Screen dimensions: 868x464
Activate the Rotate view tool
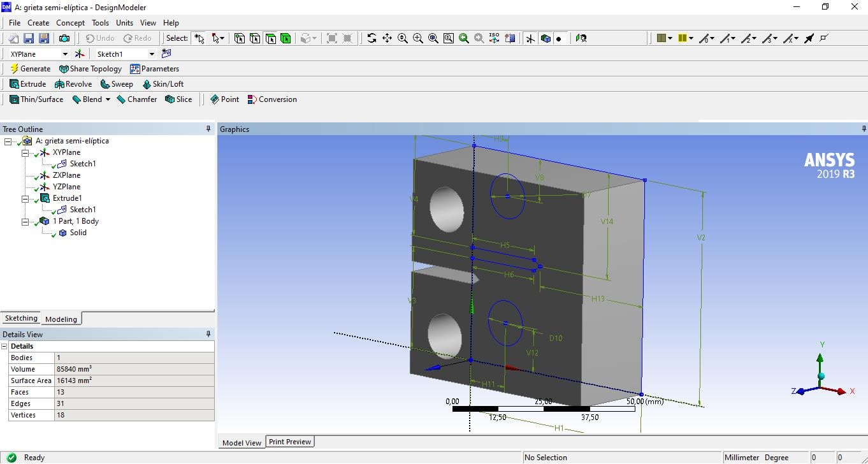[372, 38]
